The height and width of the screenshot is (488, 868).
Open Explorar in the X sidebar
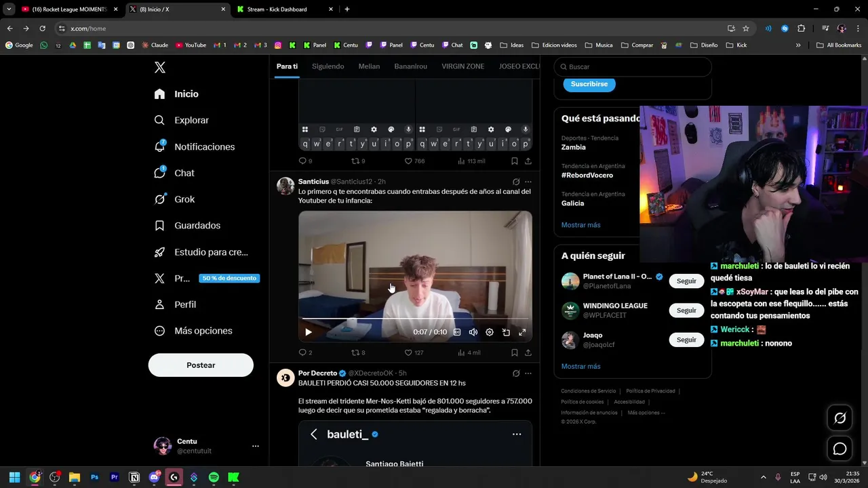[x=181, y=120]
